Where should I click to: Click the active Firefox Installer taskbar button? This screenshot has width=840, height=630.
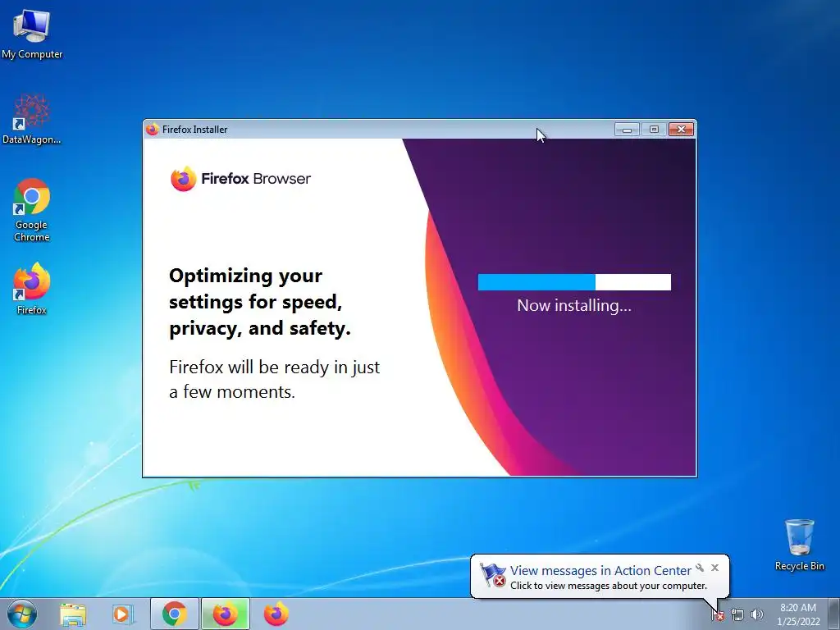click(x=225, y=614)
